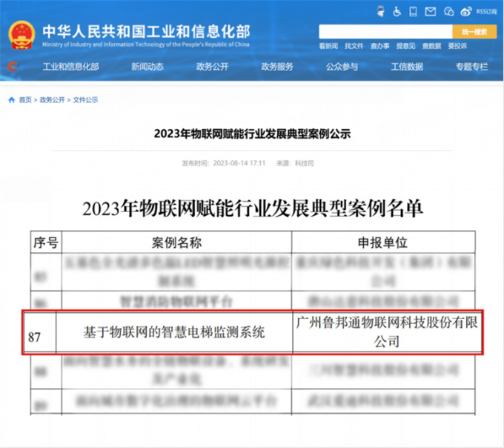Open the 政务公开 nav menu

pyautogui.click(x=212, y=67)
